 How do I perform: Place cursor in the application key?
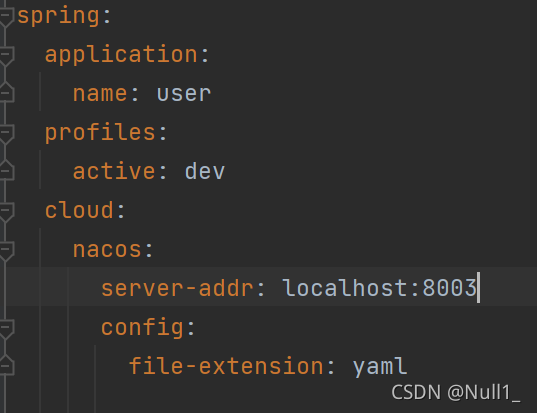(122, 55)
